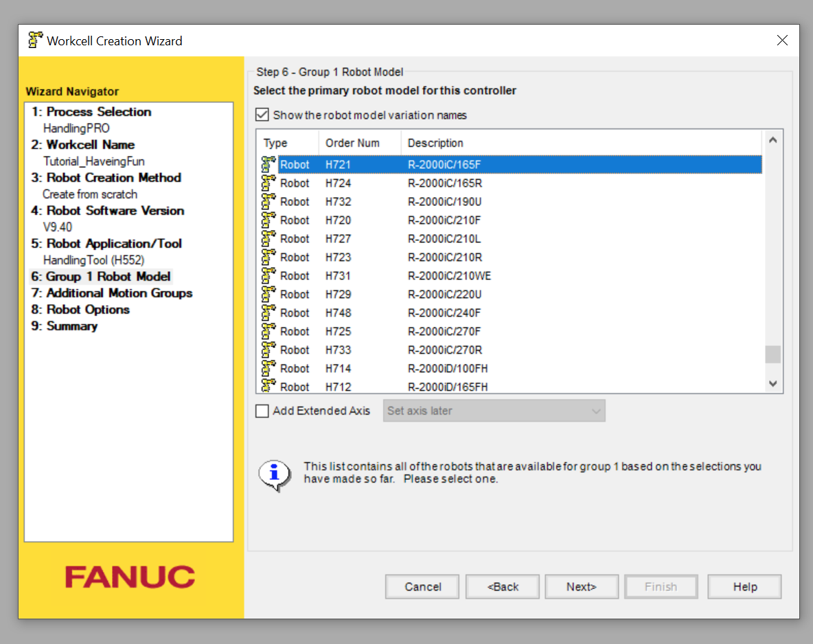This screenshot has height=644, width=813.
Task: Close the Workcell Creation Wizard window
Action: [782, 41]
